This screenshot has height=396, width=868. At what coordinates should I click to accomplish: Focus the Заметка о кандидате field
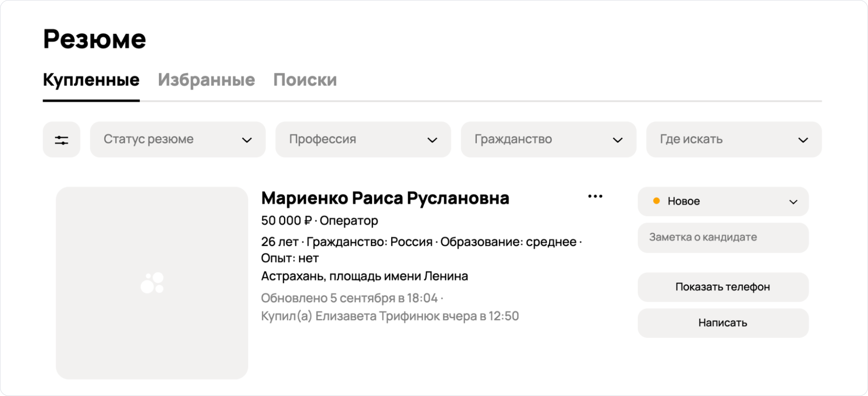point(723,237)
